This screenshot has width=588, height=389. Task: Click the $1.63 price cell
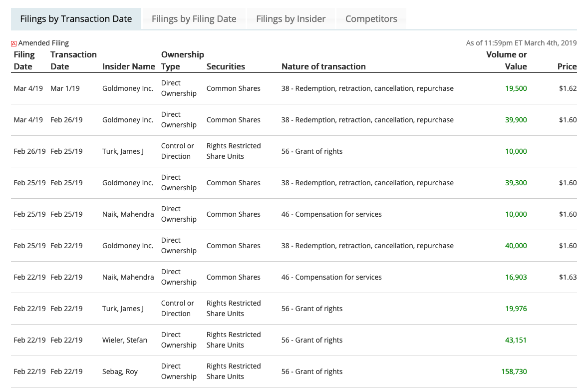point(568,277)
